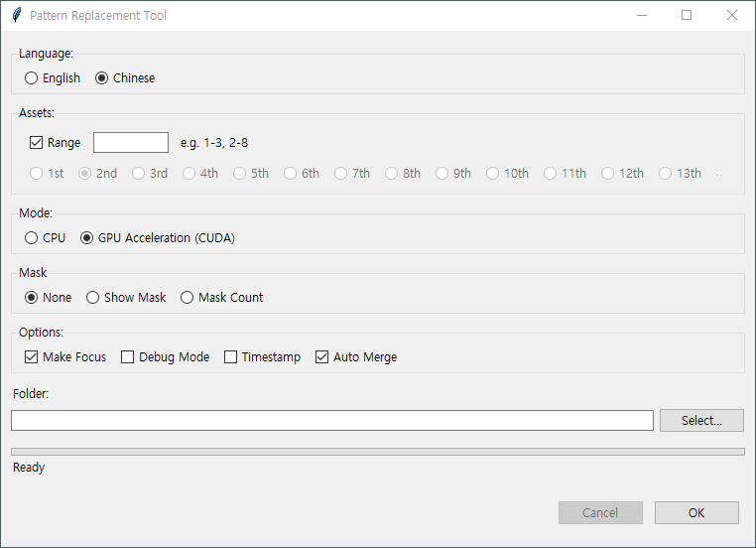Enable the Show Mask option
This screenshot has height=548, width=756.
[93, 298]
